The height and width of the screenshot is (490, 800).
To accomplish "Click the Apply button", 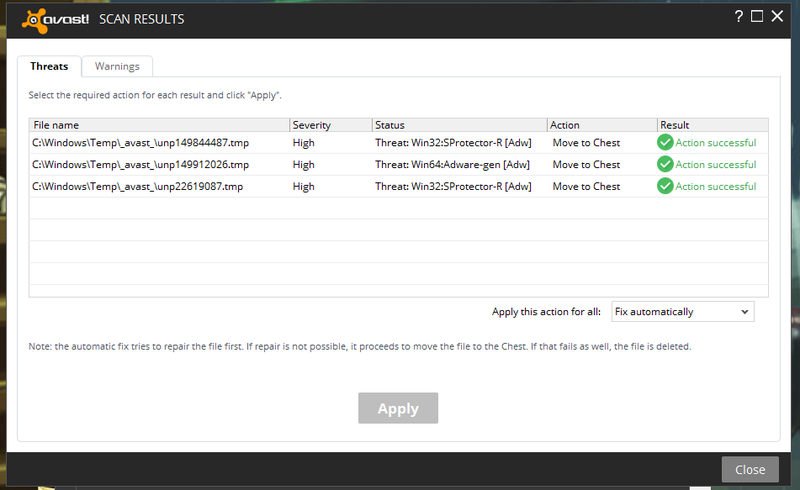I will coord(398,408).
